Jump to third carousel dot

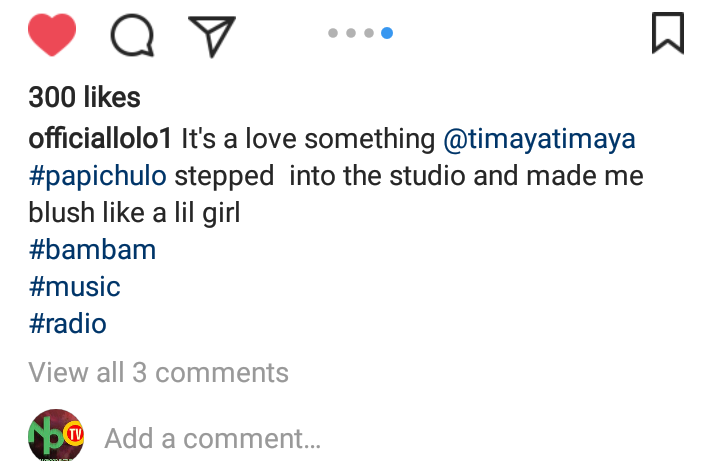369,33
